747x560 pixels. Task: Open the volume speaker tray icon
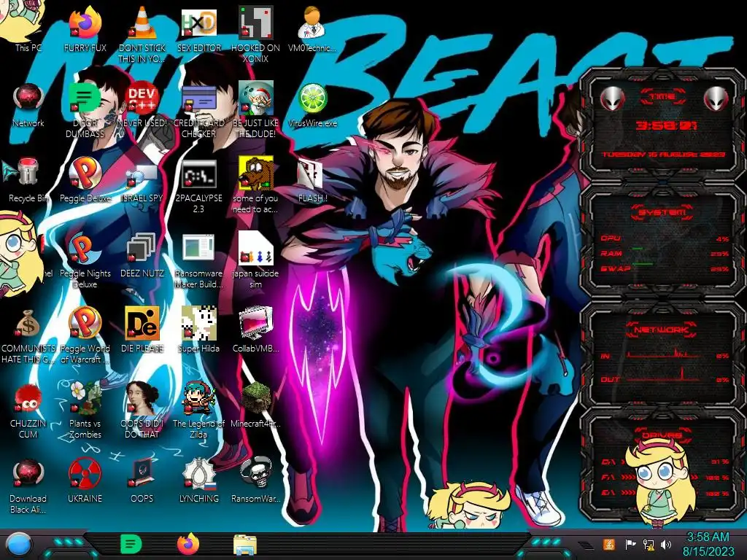coord(666,544)
